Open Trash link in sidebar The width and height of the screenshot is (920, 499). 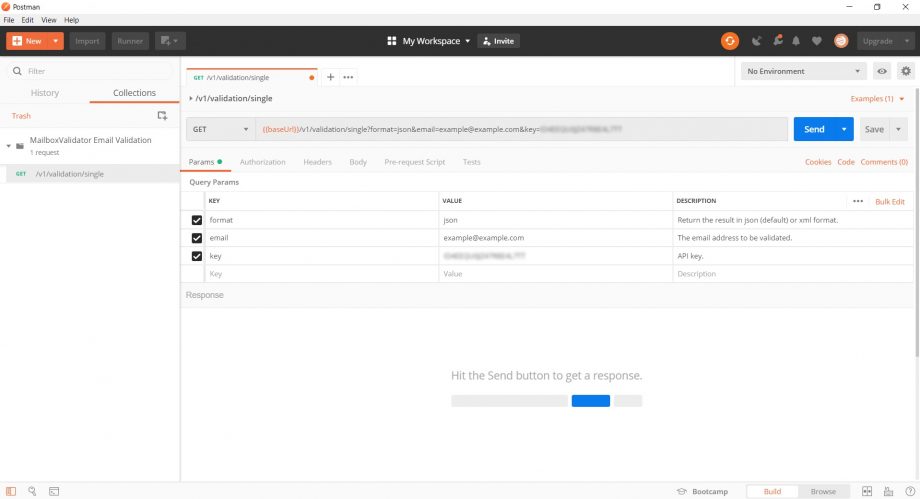[21, 116]
